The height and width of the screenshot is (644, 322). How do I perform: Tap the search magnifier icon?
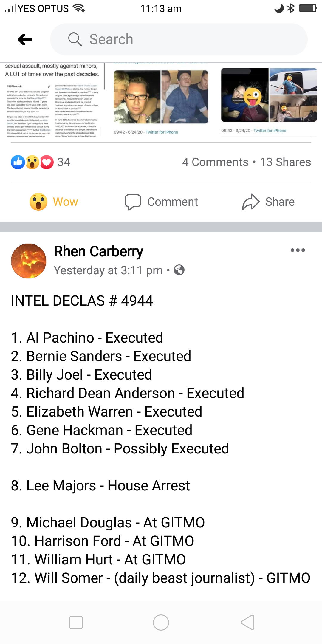[x=75, y=39]
